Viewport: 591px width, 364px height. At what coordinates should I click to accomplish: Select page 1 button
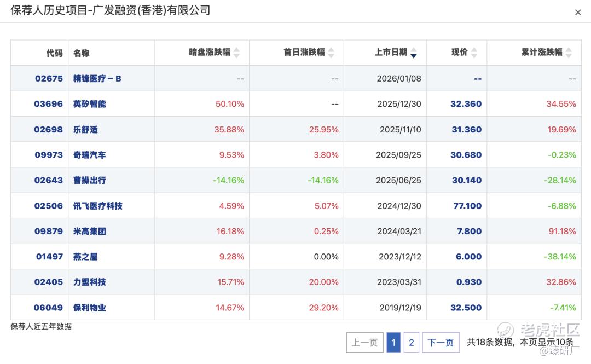coord(393,343)
